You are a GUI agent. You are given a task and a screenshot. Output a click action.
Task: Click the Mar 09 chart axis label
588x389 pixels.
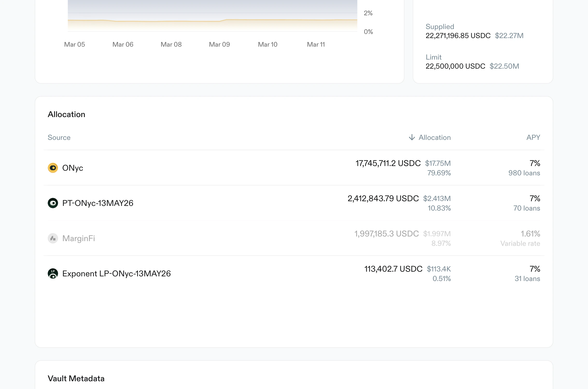click(x=219, y=45)
